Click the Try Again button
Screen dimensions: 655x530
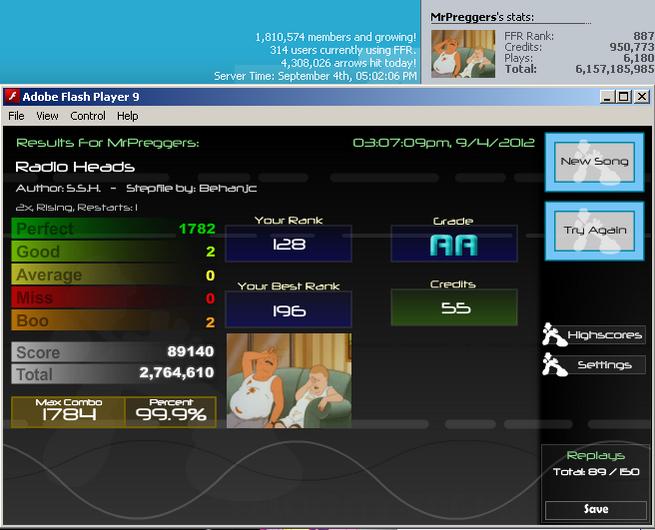click(594, 231)
